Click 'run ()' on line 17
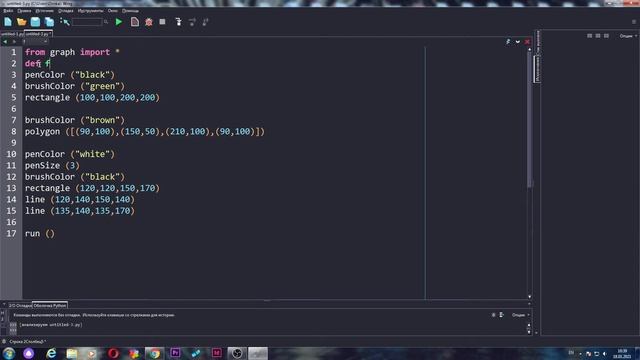Image resolution: width=640 pixels, height=360 pixels. [40, 234]
